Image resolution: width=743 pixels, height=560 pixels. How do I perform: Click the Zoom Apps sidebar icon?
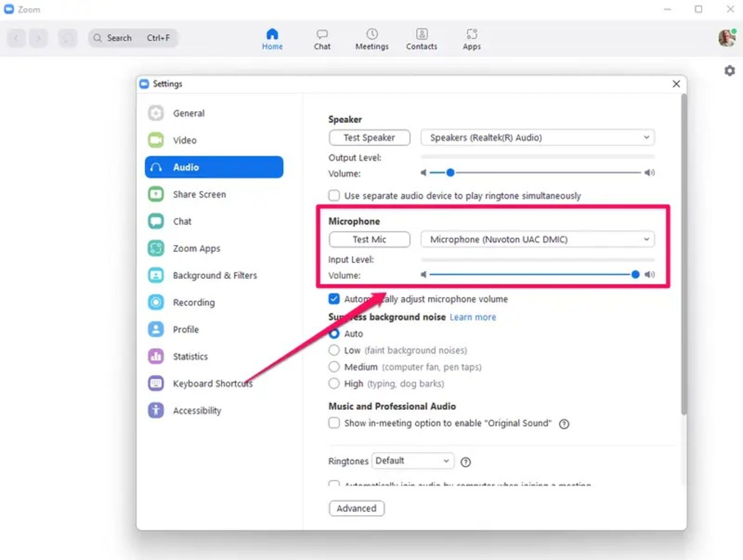click(156, 248)
